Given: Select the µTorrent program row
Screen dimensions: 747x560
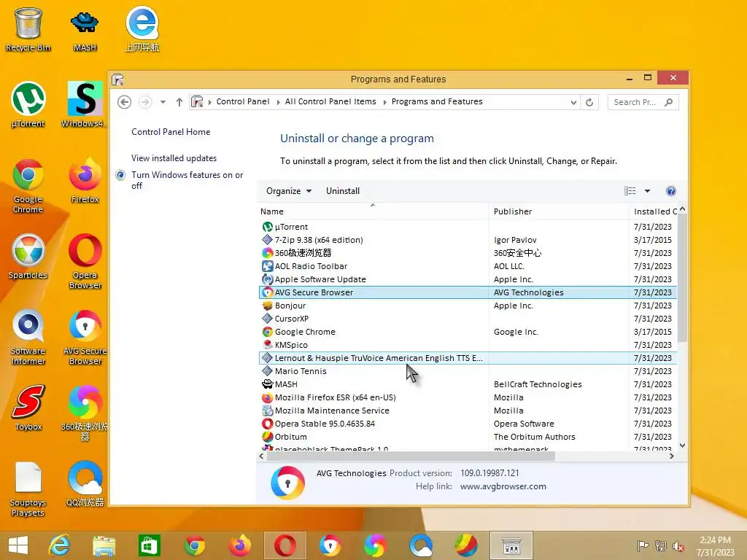Looking at the screenshot, I should pos(467,227).
